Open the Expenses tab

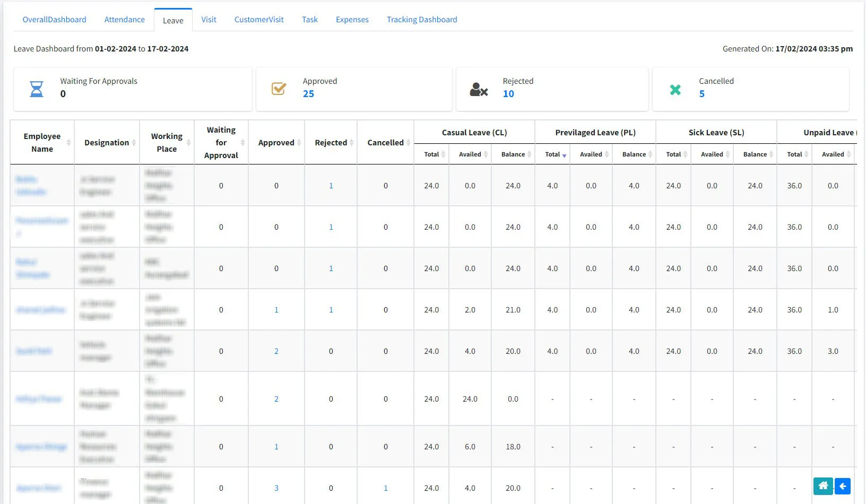352,20
